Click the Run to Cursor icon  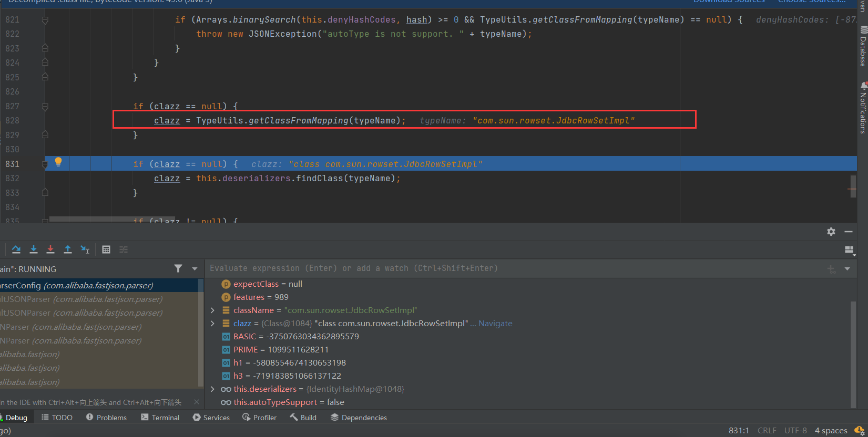pyautogui.click(x=85, y=249)
